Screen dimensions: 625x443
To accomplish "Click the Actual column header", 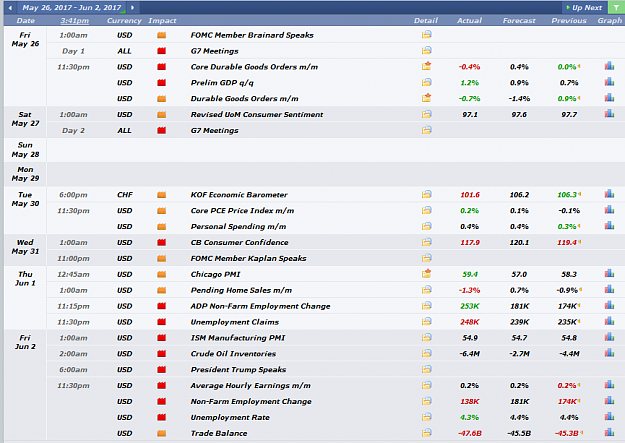I will click(469, 21).
